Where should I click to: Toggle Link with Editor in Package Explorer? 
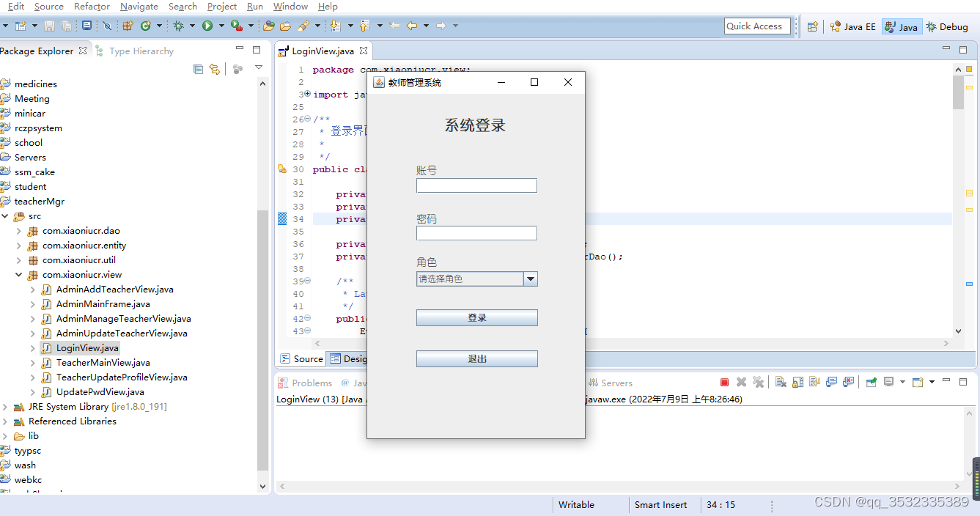pyautogui.click(x=215, y=69)
